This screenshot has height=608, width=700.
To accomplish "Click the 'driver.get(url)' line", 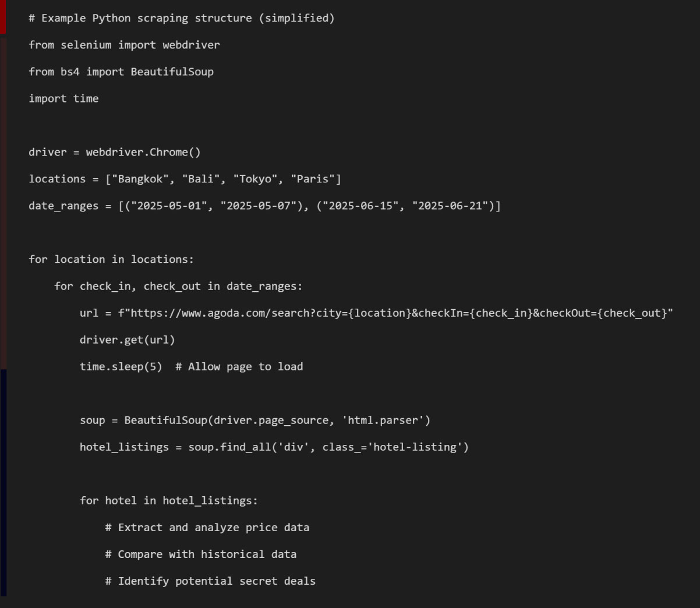I will click(x=127, y=340).
